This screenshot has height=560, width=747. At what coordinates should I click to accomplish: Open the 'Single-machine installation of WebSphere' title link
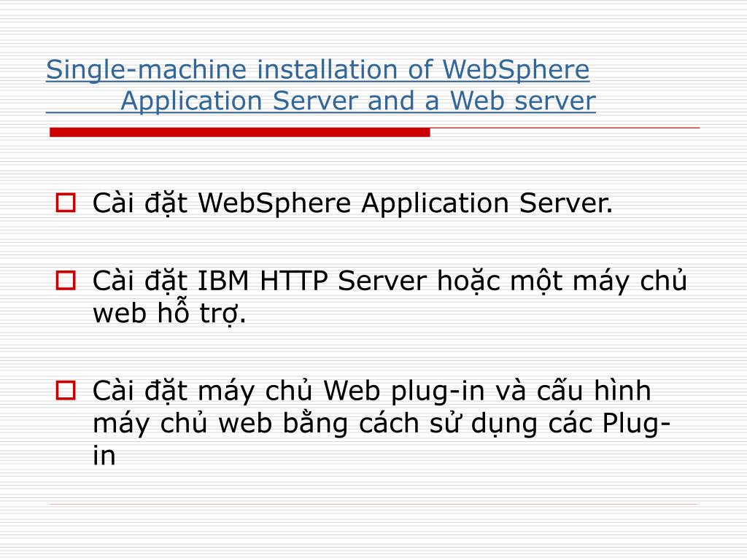318,70
